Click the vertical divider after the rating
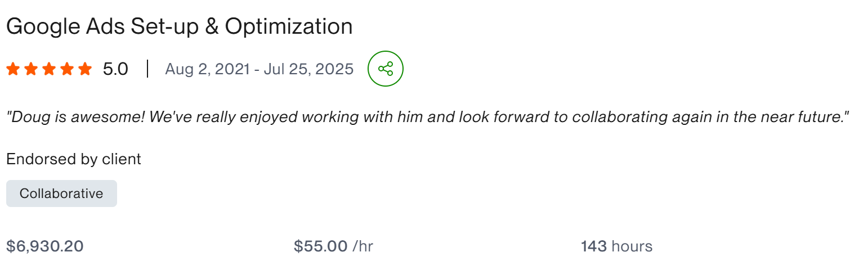Viewport: 868px width, 270px height. [147, 69]
